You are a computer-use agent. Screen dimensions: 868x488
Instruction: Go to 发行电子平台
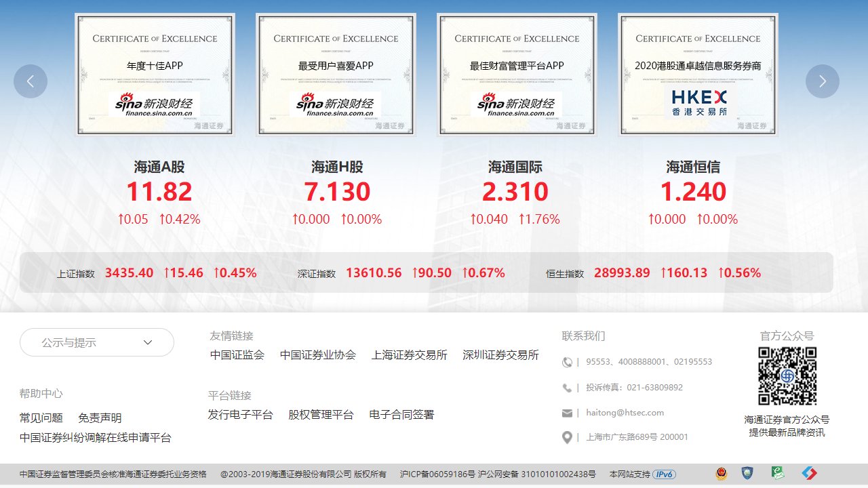click(241, 415)
